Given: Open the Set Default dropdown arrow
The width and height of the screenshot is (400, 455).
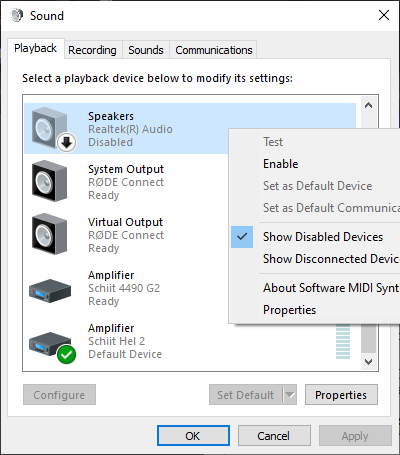Looking at the screenshot, I should (290, 395).
